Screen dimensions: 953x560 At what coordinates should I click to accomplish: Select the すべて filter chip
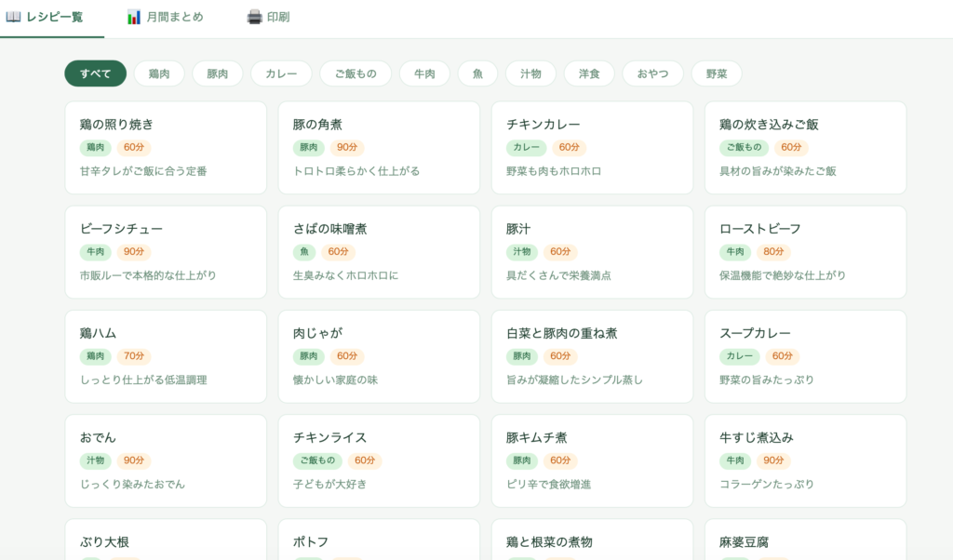pos(95,73)
